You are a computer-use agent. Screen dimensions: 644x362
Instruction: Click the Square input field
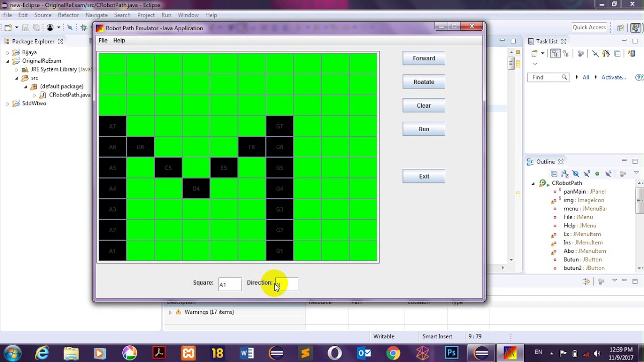point(230,285)
